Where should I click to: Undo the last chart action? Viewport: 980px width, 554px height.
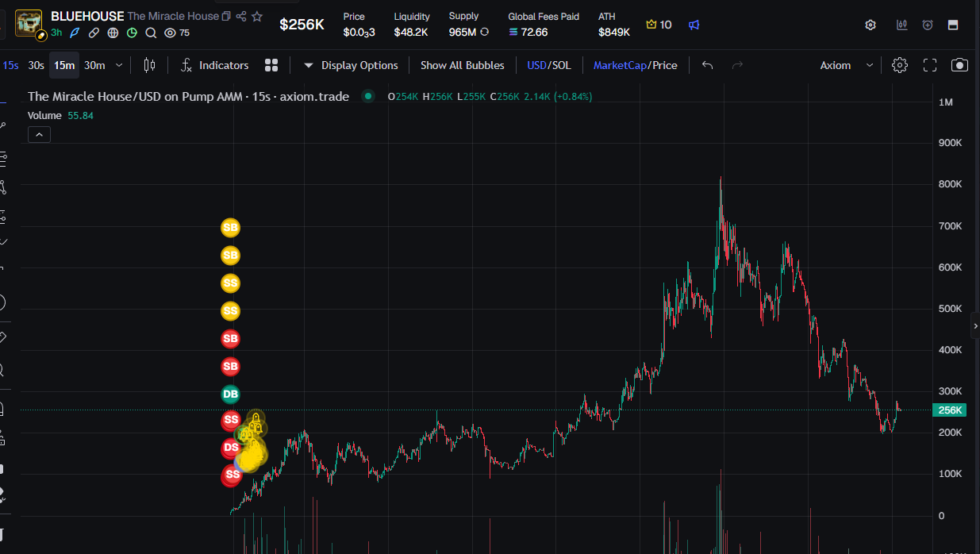pos(708,65)
